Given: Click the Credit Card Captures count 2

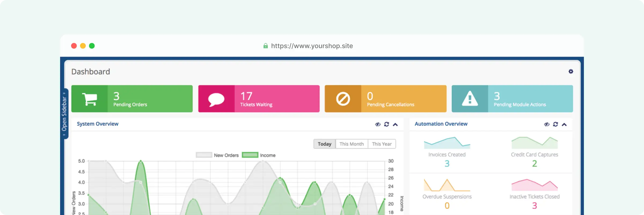Looking at the screenshot, I should point(535,164).
